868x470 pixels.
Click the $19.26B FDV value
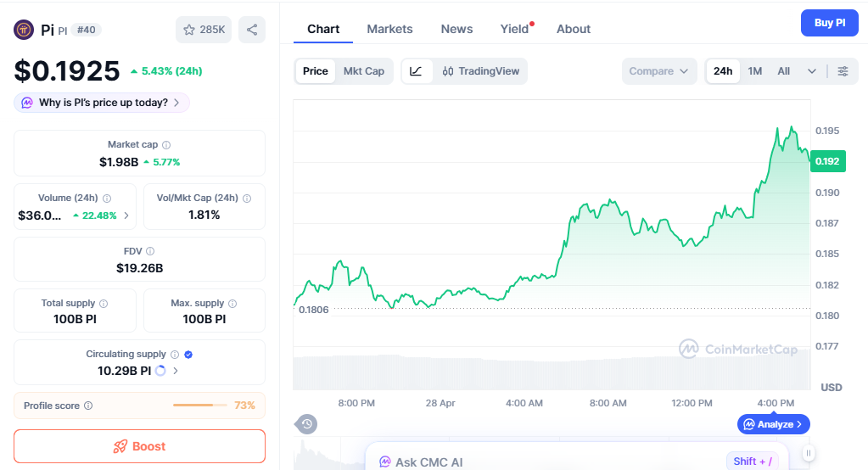coord(139,268)
